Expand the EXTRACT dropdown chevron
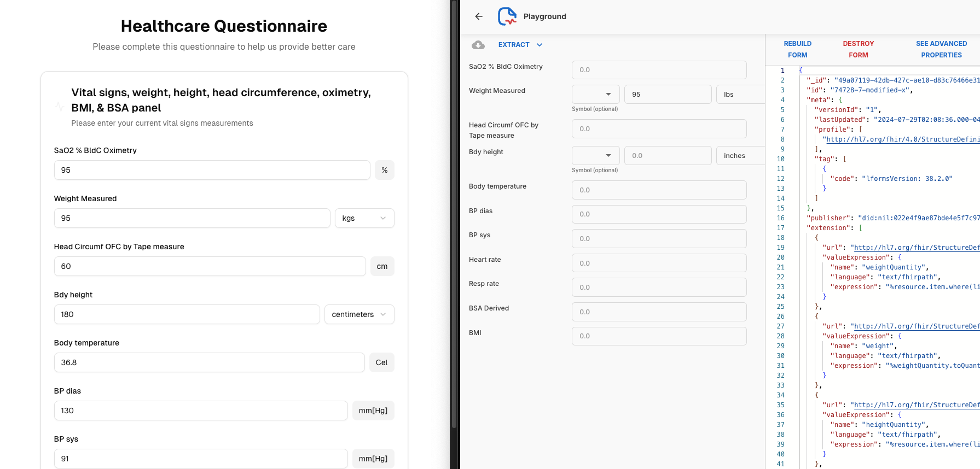980x469 pixels. tap(540, 45)
